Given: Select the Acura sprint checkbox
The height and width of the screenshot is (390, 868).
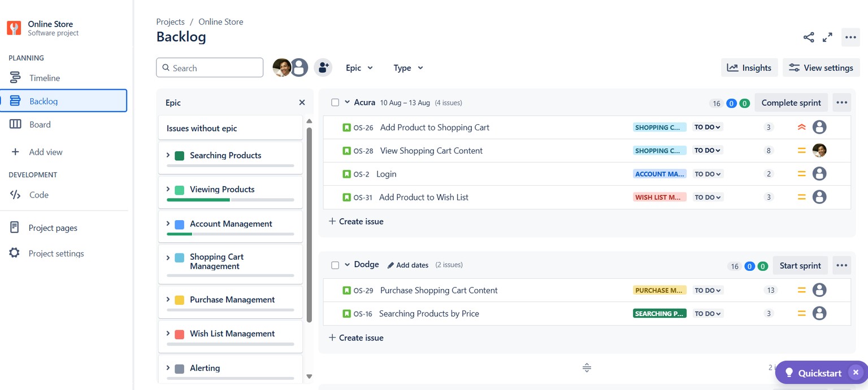Looking at the screenshot, I should (x=335, y=103).
